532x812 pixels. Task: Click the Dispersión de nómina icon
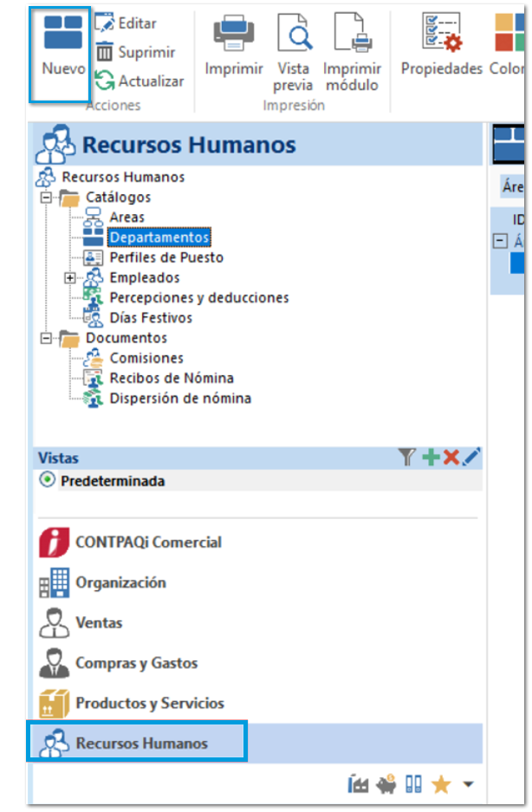94,400
